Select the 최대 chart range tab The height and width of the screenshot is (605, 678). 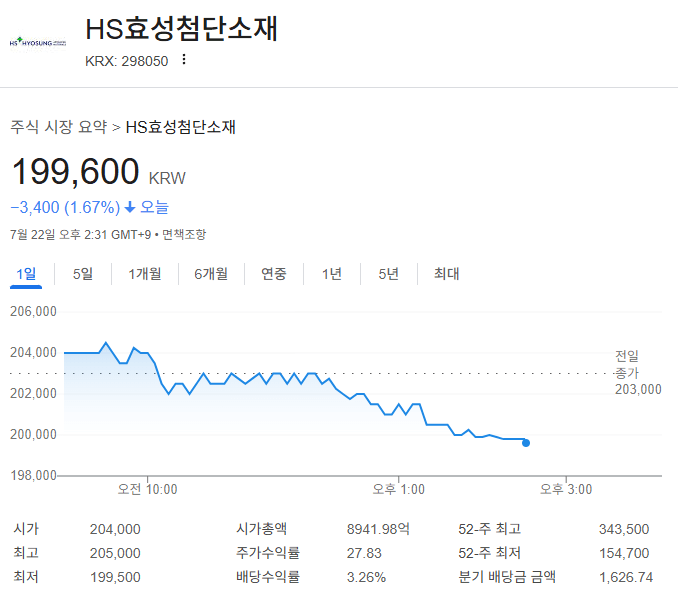pos(446,274)
